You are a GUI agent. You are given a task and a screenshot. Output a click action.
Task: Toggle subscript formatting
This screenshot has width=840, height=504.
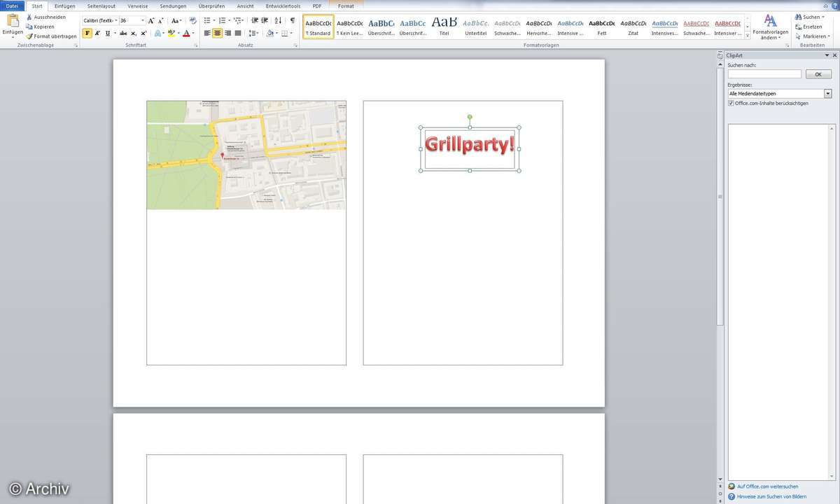[x=134, y=33]
